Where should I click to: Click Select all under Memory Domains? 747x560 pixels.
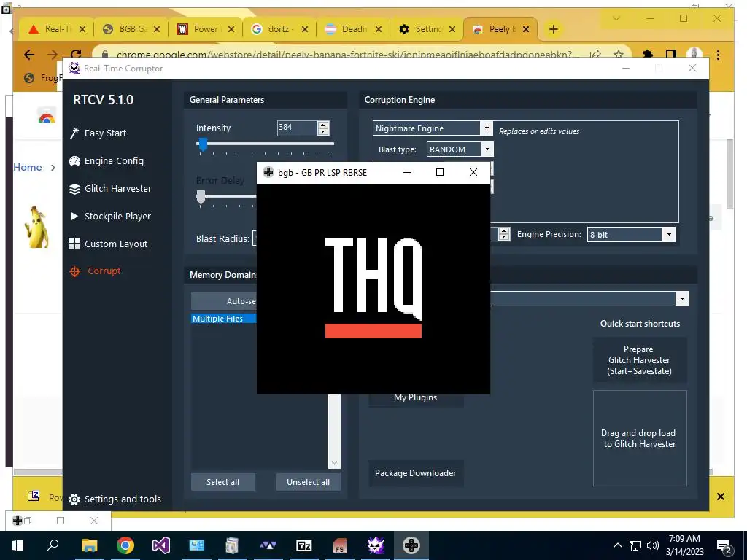click(223, 482)
